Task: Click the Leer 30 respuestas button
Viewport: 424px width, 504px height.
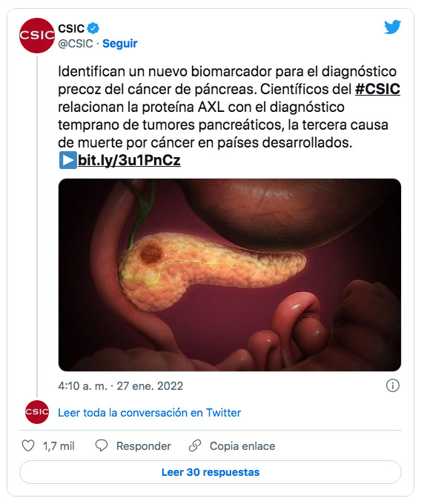Action: tap(211, 472)
